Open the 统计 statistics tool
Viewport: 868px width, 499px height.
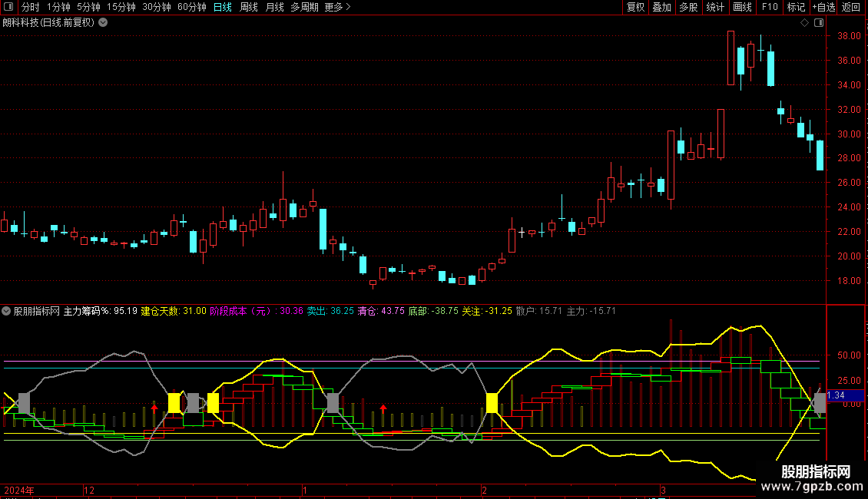[715, 7]
